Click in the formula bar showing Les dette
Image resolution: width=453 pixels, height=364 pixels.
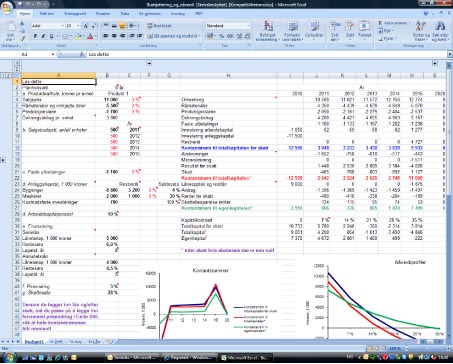pyautogui.click(x=267, y=54)
